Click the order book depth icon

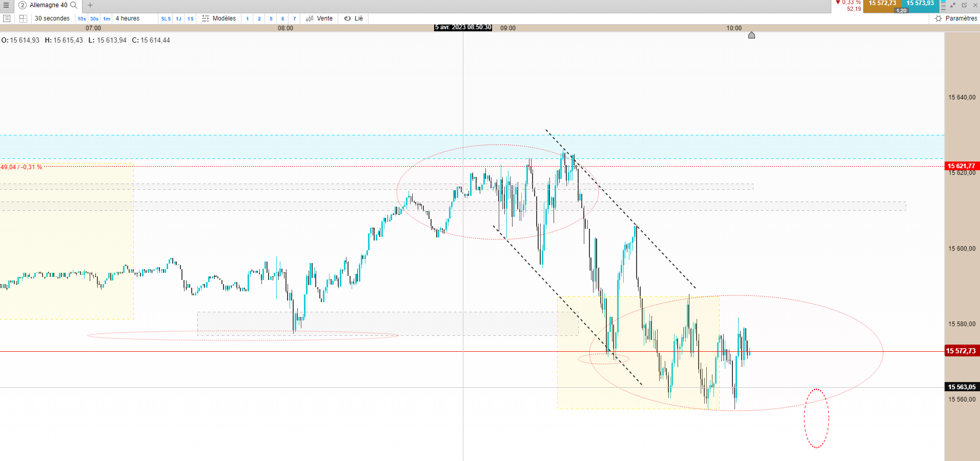944,5
